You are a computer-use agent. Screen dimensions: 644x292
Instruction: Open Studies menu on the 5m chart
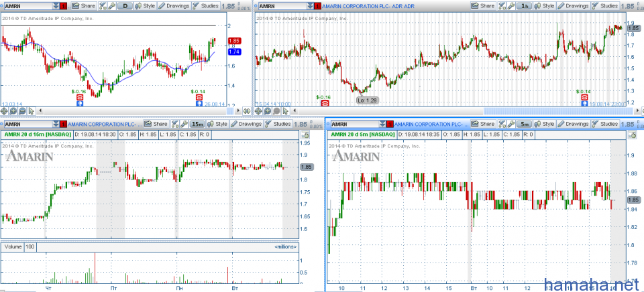605,124
